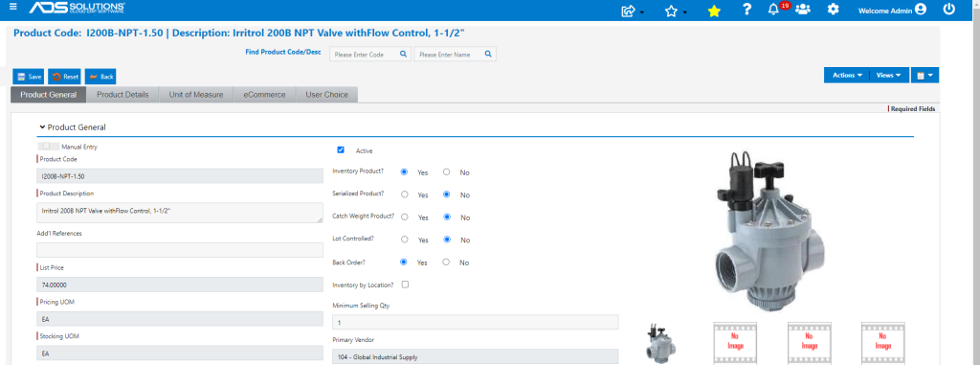Open the Views dropdown
This screenshot has height=365, width=980.
pyautogui.click(x=888, y=75)
